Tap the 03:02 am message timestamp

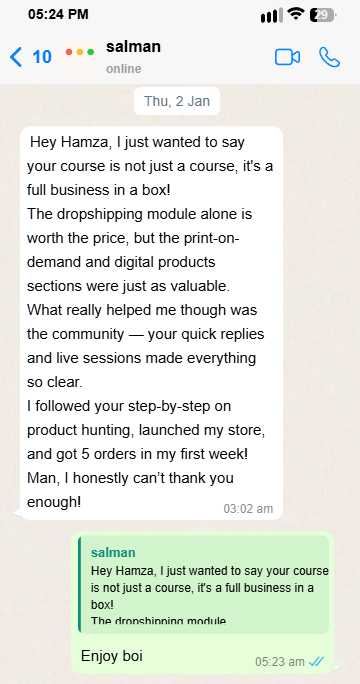(248, 509)
